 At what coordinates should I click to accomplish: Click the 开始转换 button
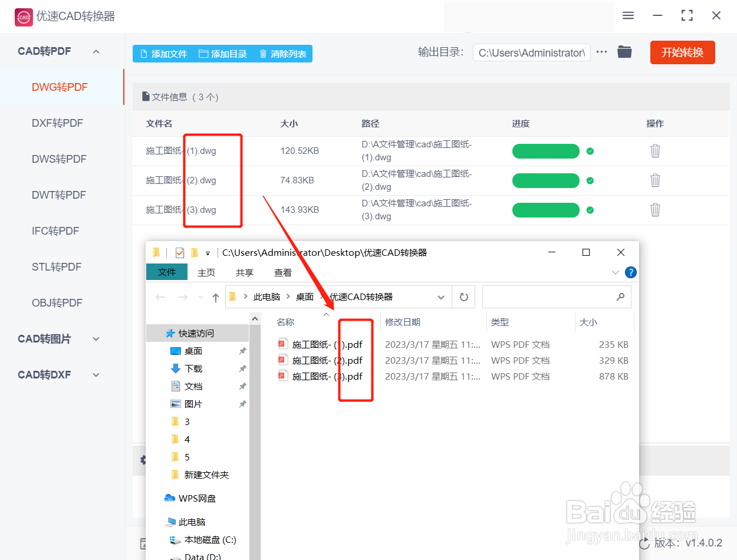[x=683, y=52]
